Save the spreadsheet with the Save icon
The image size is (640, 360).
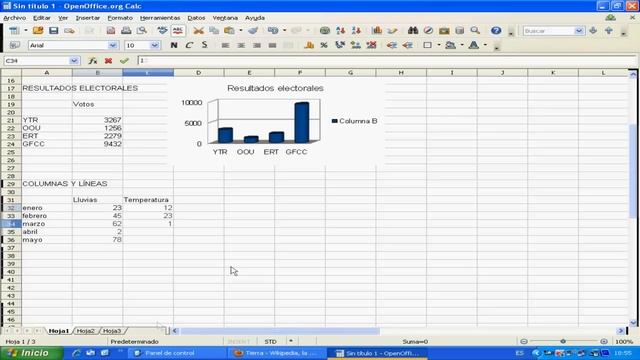click(53, 31)
